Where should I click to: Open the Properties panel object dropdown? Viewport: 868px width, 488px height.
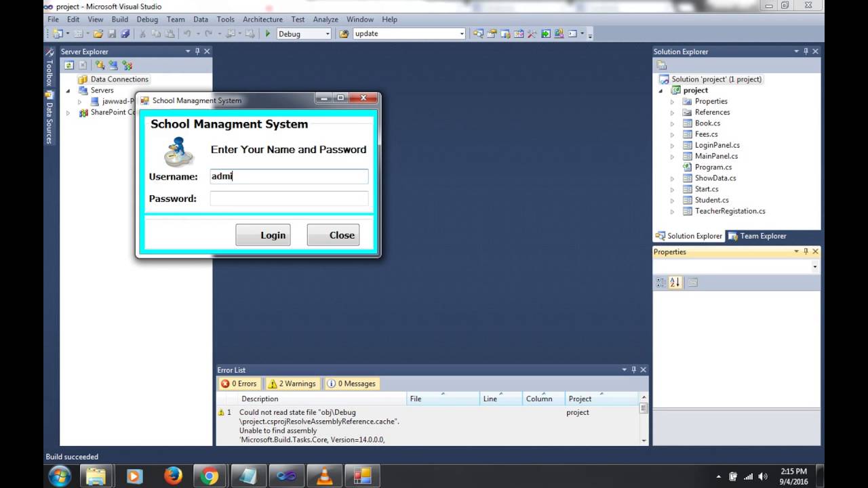click(815, 267)
